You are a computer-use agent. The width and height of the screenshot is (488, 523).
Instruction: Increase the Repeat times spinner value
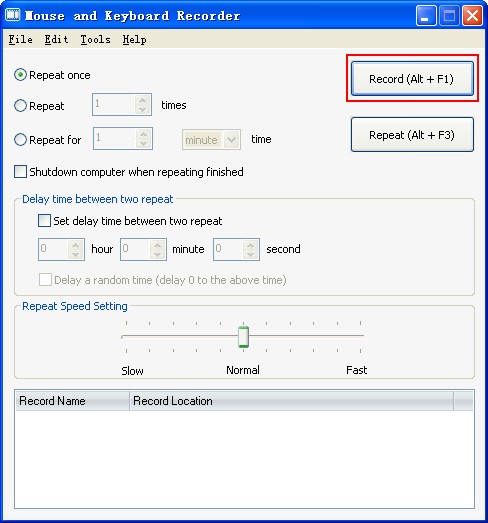tap(142, 100)
